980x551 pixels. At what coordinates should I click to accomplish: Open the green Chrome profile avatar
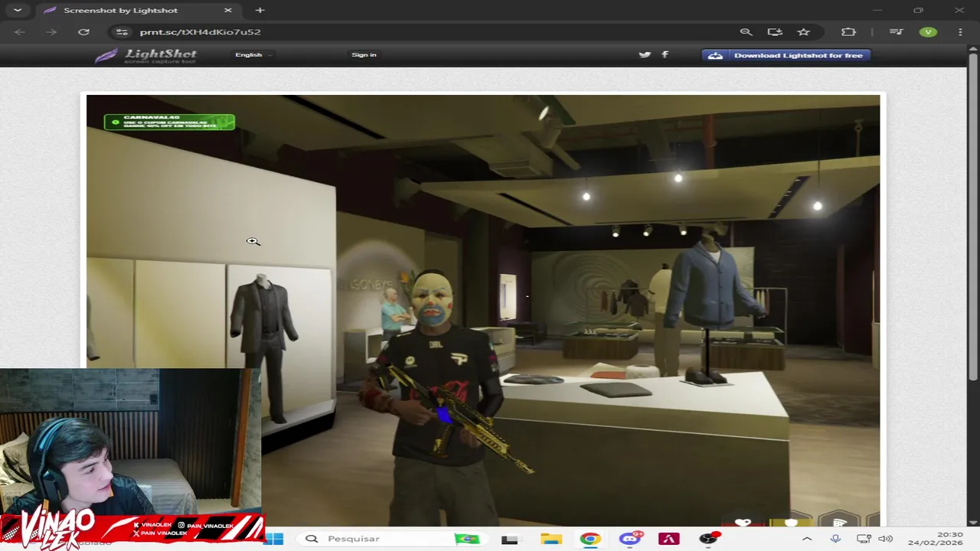pyautogui.click(x=928, y=31)
